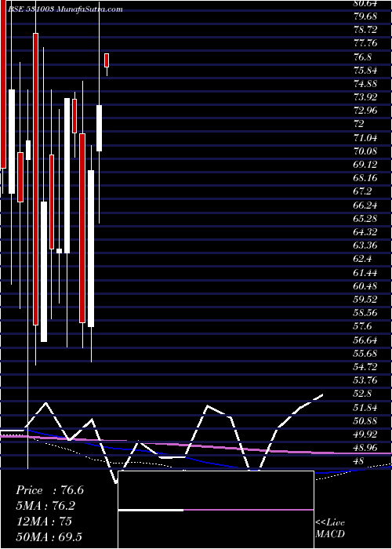Select the 61.44 axis value

point(366,272)
